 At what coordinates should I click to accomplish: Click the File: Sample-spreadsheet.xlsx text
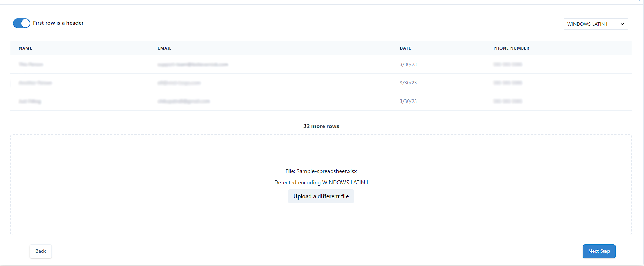[321, 171]
